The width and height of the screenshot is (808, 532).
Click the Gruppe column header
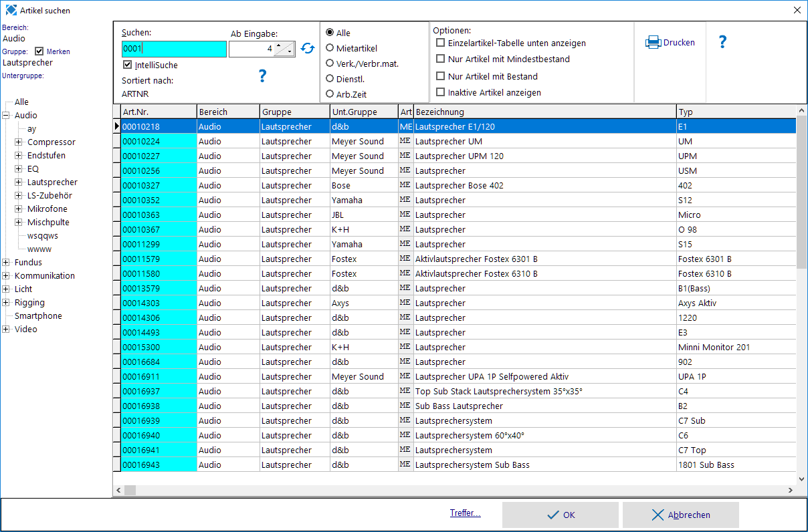[x=295, y=112]
